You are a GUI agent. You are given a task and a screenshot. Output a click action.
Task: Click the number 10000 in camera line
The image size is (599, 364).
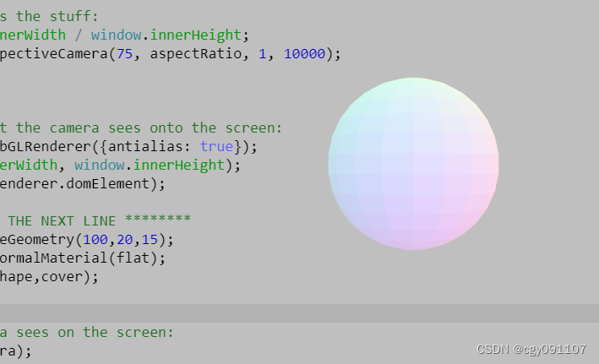[x=304, y=54]
